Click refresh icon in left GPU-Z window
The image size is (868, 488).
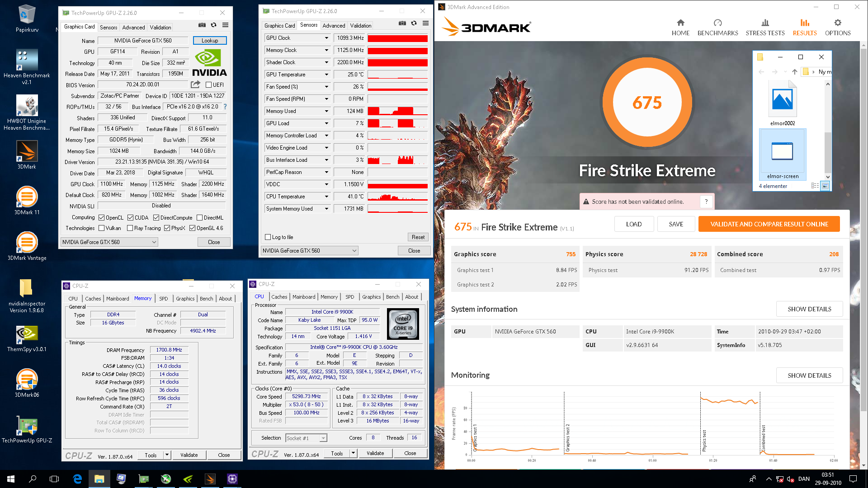213,25
